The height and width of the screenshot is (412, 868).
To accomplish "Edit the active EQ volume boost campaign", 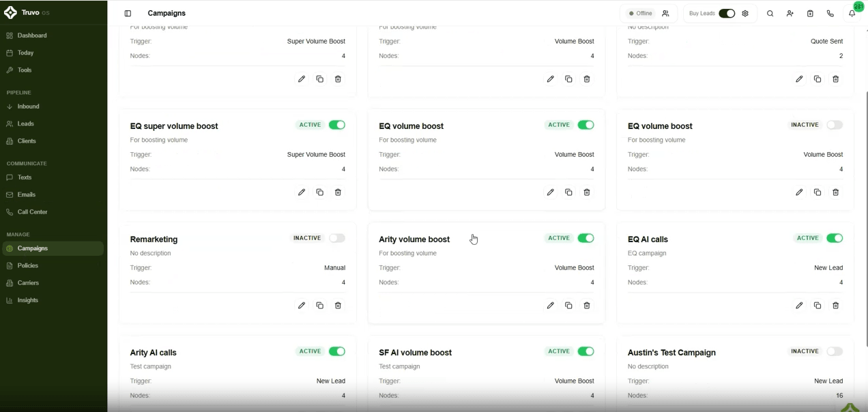I will coord(551,192).
